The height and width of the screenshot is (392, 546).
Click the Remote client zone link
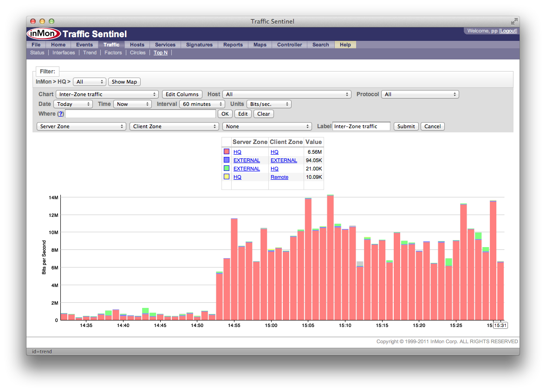point(279,177)
